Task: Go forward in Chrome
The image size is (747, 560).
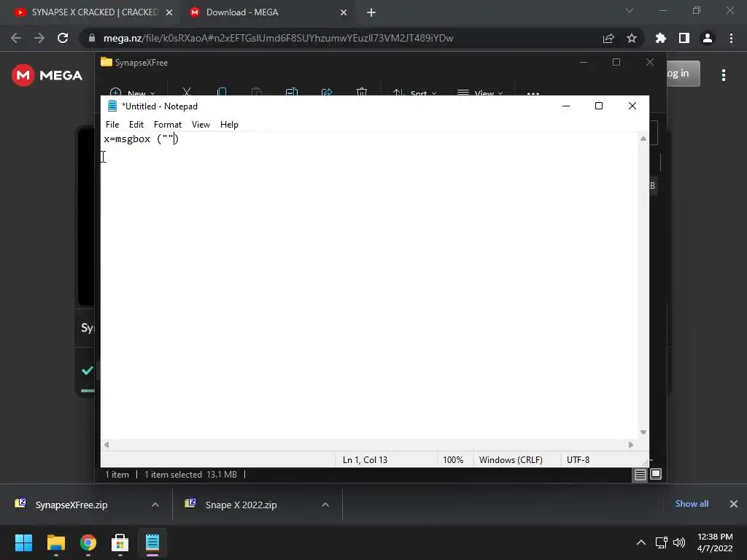Action: point(39,38)
